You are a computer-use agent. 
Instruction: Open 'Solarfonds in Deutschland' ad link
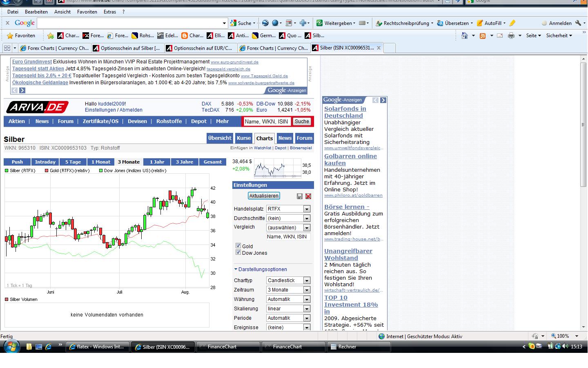click(x=345, y=112)
